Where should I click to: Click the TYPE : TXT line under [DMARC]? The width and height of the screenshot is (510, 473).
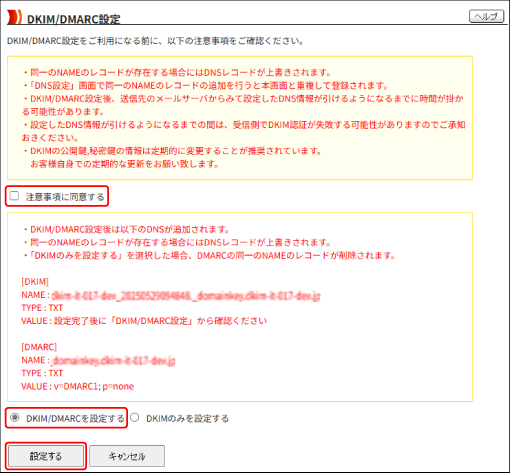(x=42, y=373)
